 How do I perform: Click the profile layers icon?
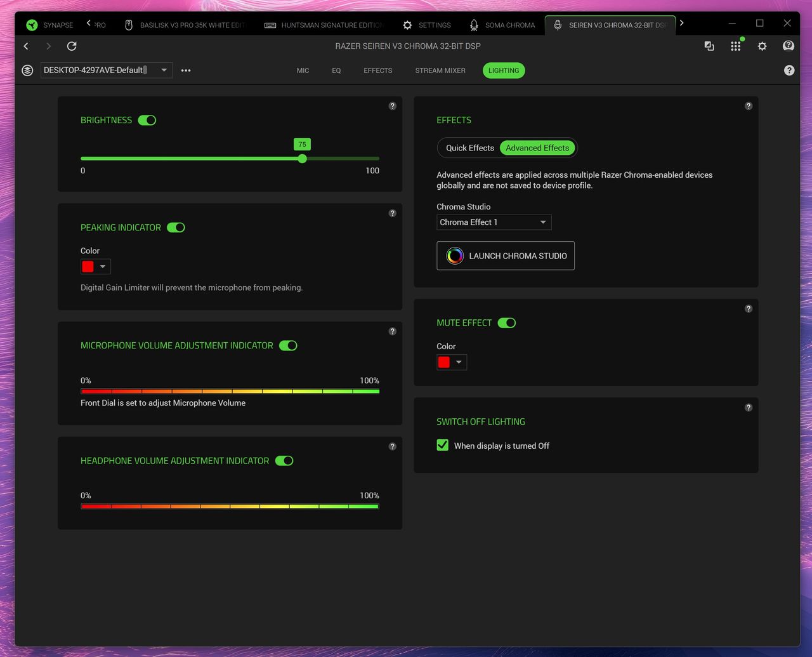point(27,70)
